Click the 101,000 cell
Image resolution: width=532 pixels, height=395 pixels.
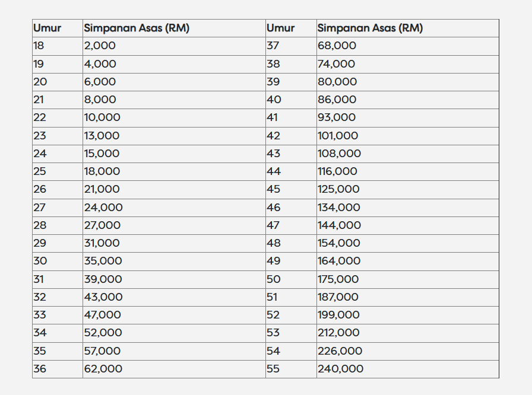[x=408, y=136]
